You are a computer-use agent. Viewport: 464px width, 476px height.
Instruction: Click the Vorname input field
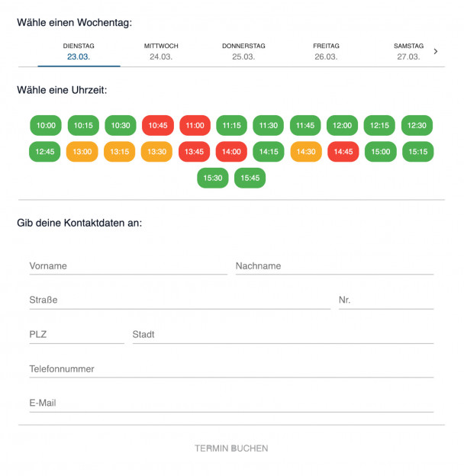click(128, 266)
